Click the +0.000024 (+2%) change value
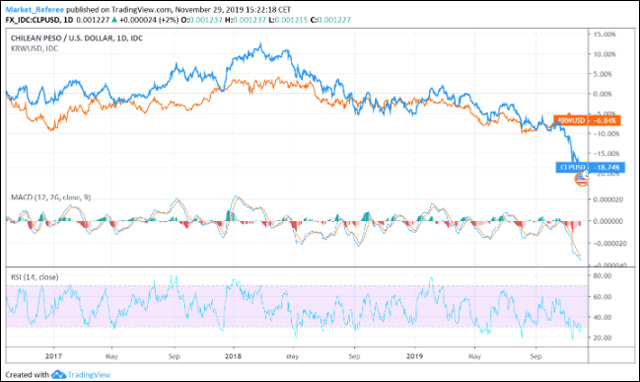640x382 pixels. tap(149, 20)
